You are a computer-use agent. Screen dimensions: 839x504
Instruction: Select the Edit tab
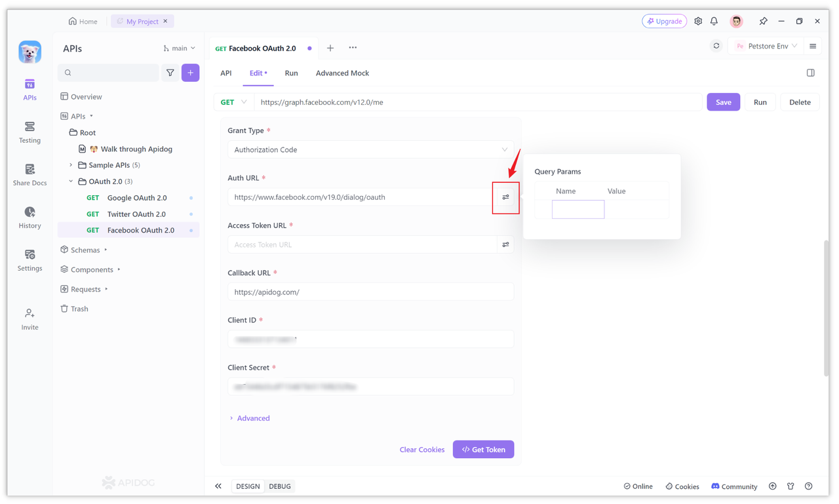coord(258,73)
